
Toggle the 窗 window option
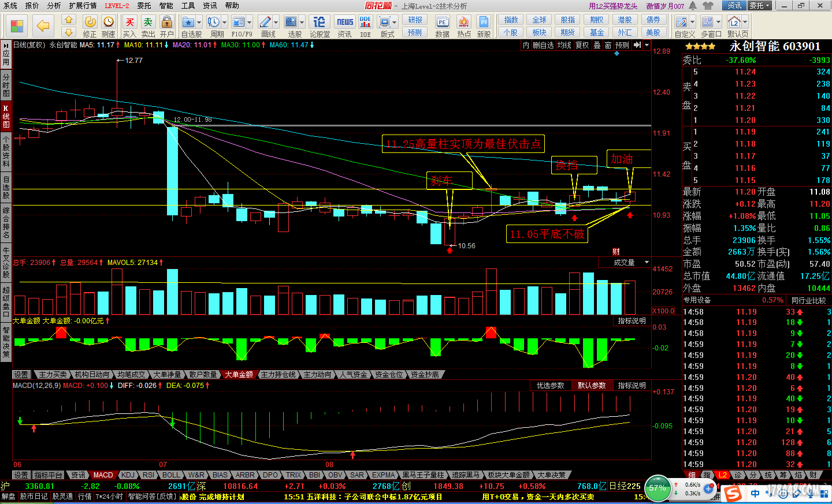tap(608, 45)
